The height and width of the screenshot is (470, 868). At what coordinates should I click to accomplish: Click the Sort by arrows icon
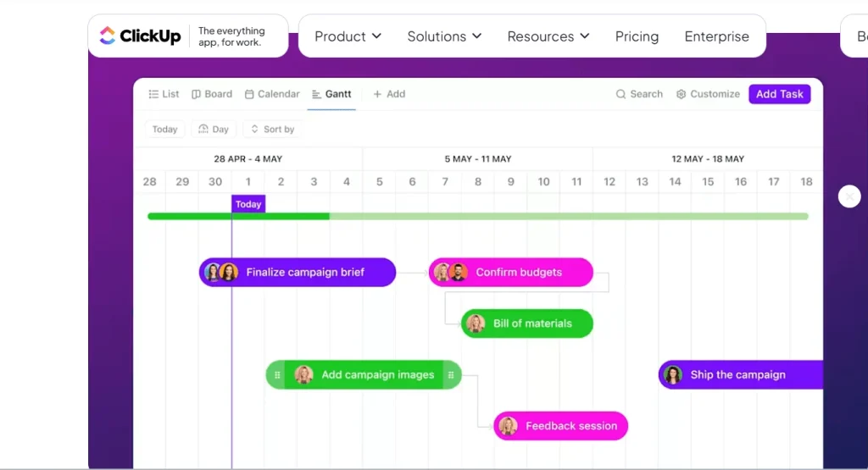click(x=254, y=129)
